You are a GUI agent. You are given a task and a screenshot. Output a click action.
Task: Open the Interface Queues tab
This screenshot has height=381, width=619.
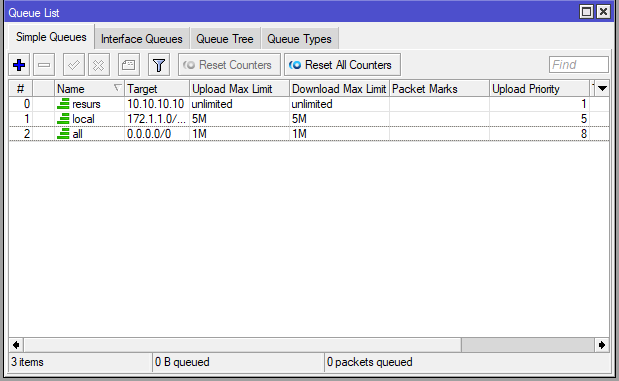tap(142, 39)
